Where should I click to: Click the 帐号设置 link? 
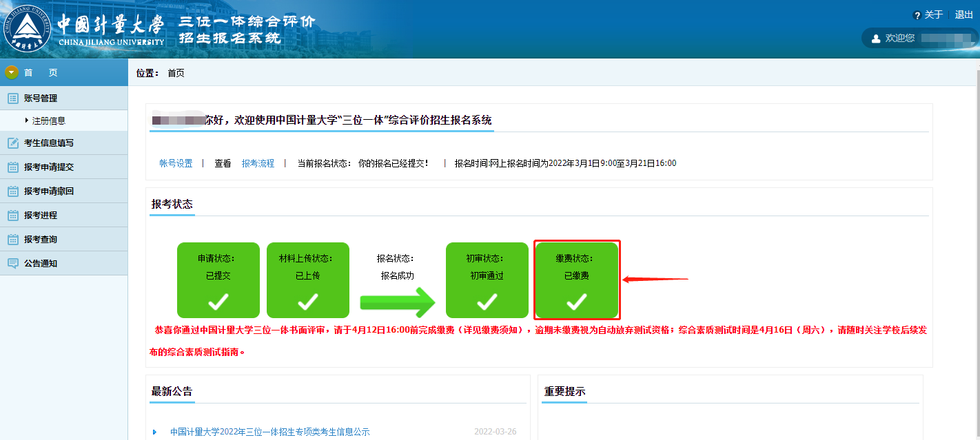click(176, 163)
